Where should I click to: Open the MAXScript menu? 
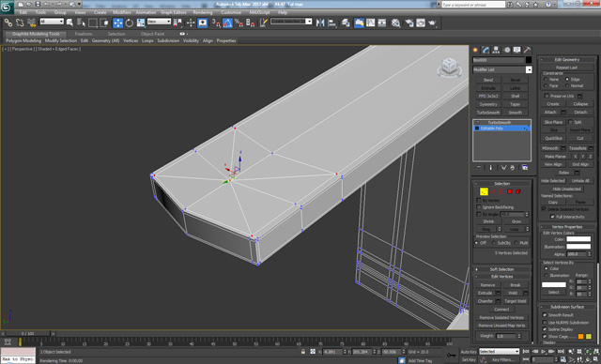click(260, 12)
